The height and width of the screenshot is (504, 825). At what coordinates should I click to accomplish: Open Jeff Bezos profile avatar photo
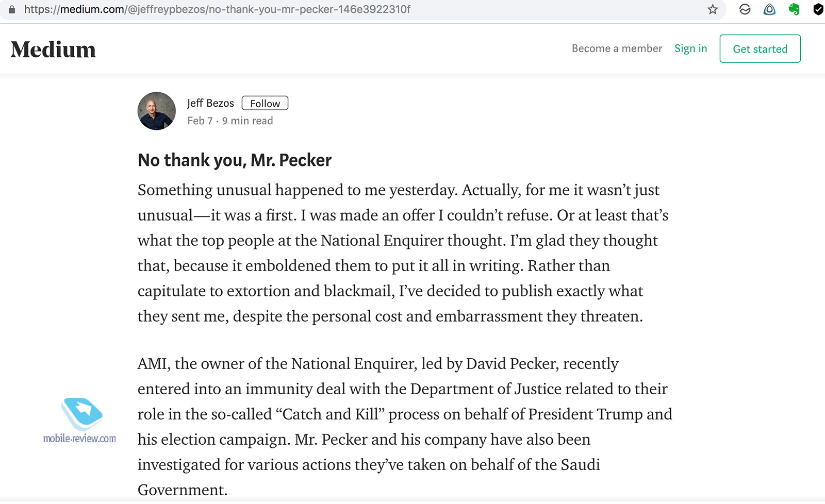157,111
